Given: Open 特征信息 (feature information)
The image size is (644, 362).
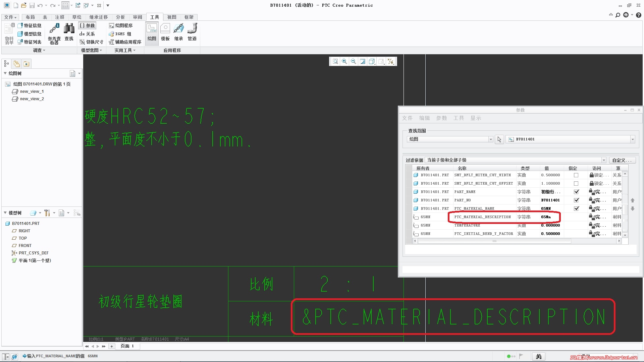Looking at the screenshot, I should pos(30,25).
